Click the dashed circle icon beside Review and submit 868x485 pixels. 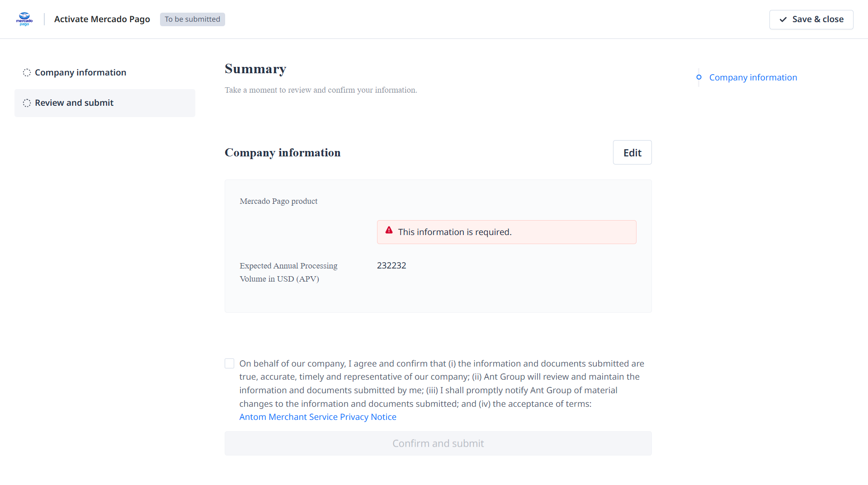click(x=27, y=103)
